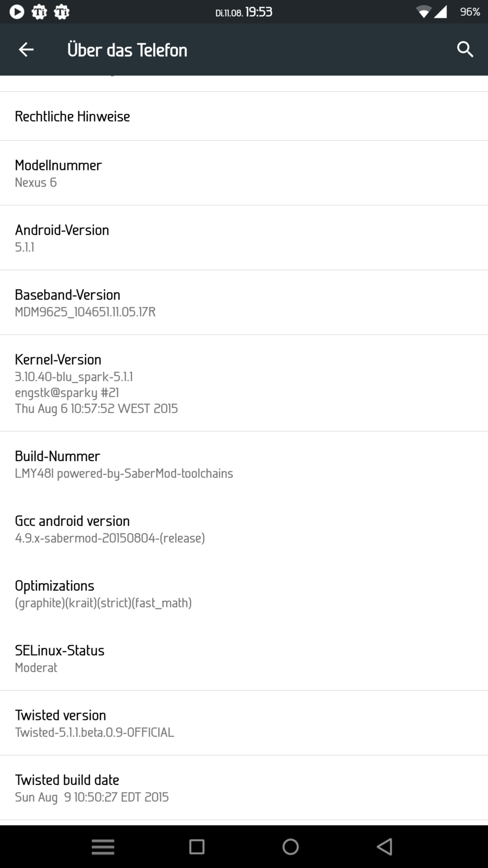
Task: Tap the Build-Nummer entry
Action: point(244,464)
